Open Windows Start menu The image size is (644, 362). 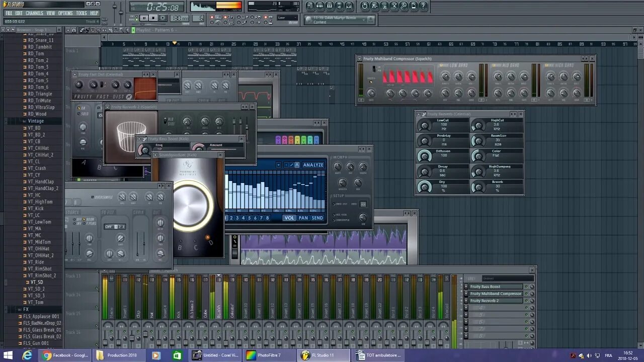tap(9, 355)
